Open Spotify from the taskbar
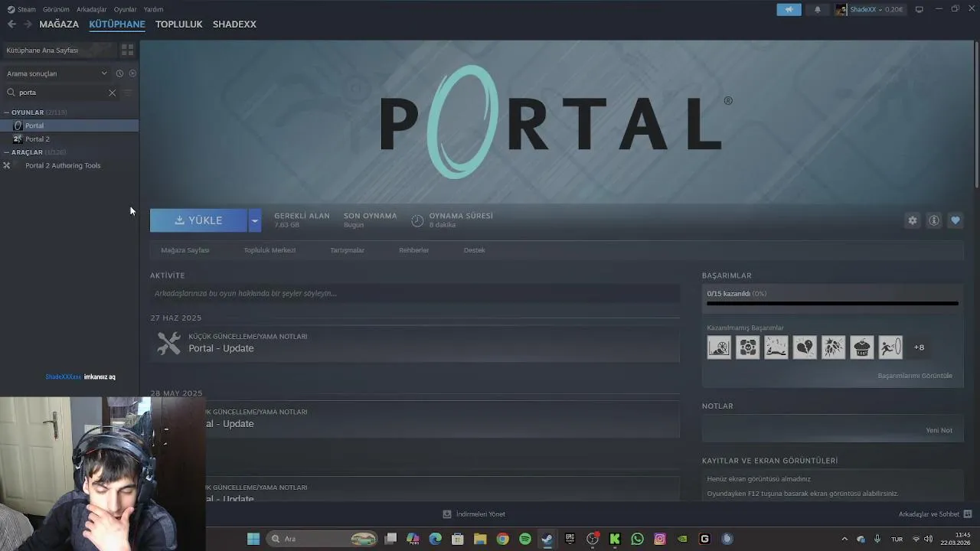980x551 pixels. coord(525,539)
